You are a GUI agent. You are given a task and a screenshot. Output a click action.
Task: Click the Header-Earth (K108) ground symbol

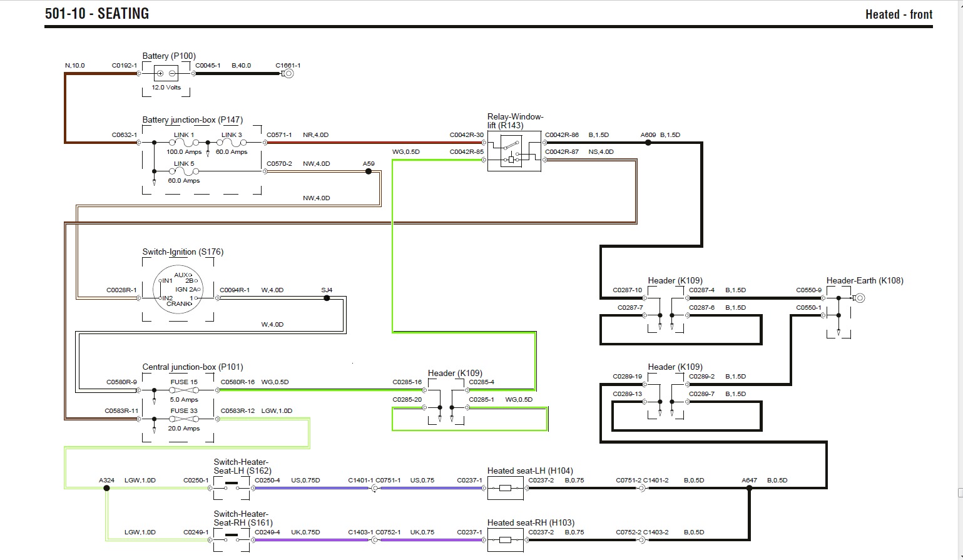point(860,298)
